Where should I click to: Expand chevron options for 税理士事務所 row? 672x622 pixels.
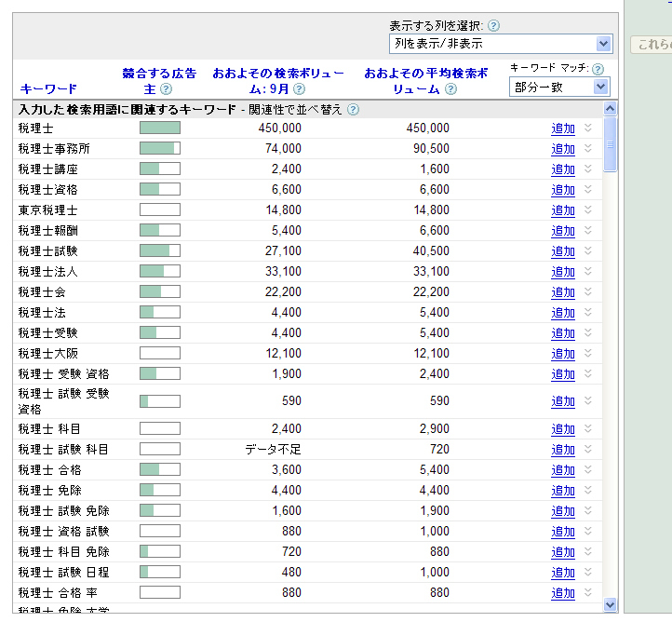[587, 149]
